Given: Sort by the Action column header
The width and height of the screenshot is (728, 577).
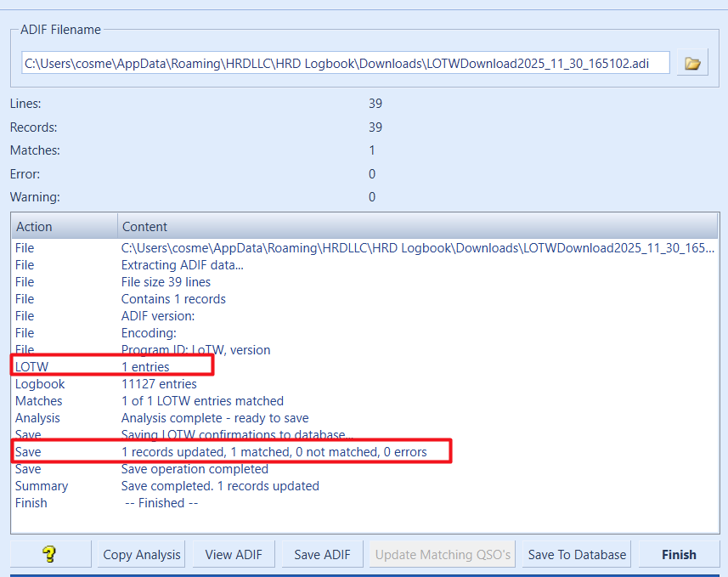Looking at the screenshot, I should pyautogui.click(x=64, y=226).
